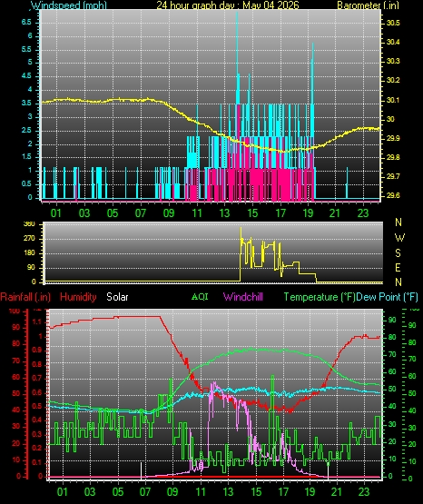Viewport: 423px width, 504px height.
Task: Click the 'Solar' legend label
Action: 117,297
